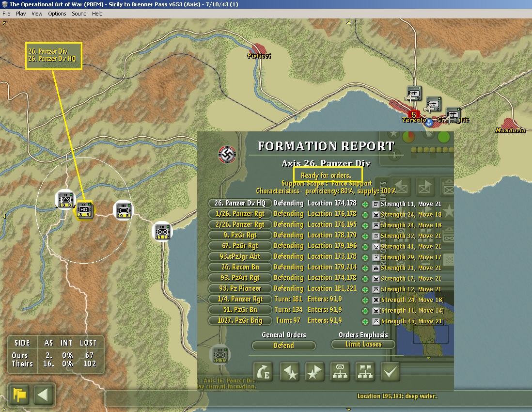Click the 1/4. Panzer Rgt reinforcement button
The width and height of the screenshot is (532, 412).
(240, 299)
